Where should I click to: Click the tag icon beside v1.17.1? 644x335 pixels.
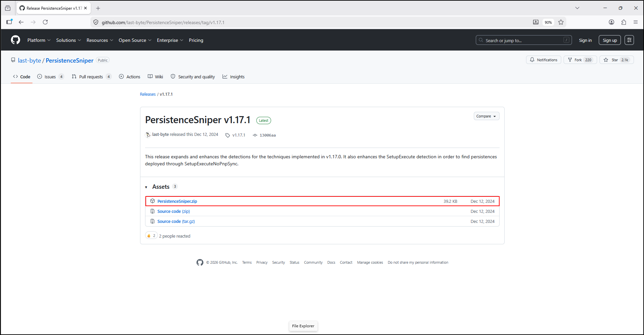(228, 135)
